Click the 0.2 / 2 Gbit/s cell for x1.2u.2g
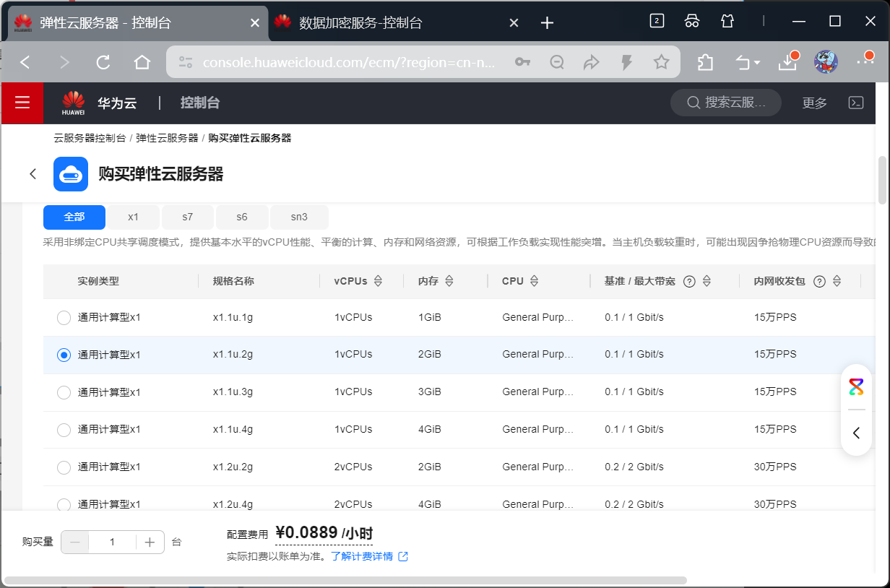 (x=634, y=467)
